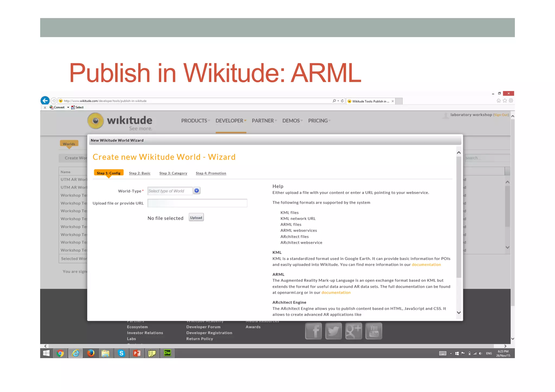
Task: Click the Investor Relations footer link
Action: coord(145,333)
